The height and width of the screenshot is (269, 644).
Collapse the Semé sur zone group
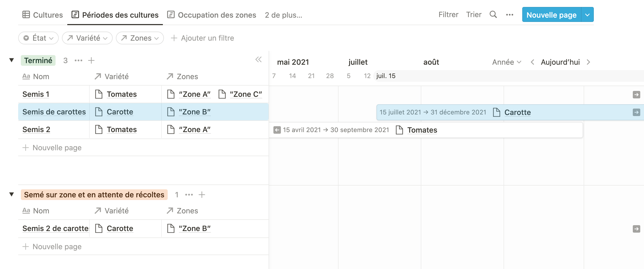pyautogui.click(x=12, y=194)
